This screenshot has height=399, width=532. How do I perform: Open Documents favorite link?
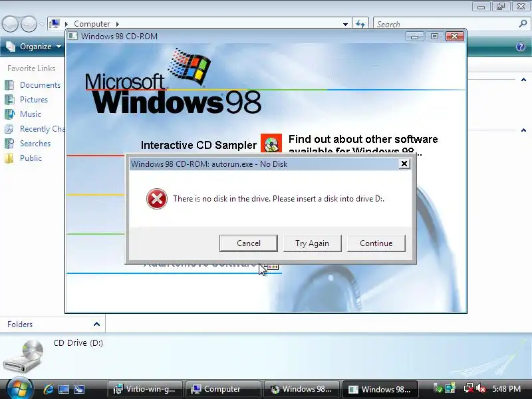pos(40,85)
